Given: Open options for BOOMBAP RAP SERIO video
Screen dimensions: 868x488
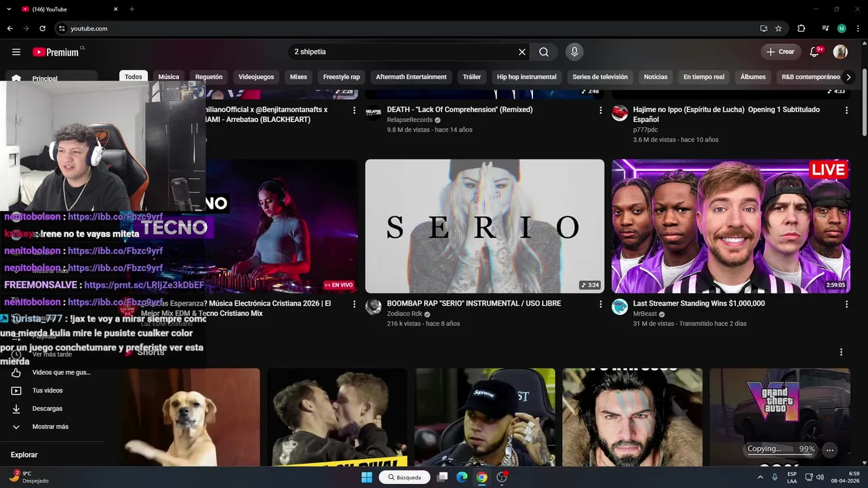Looking at the screenshot, I should click(600, 304).
